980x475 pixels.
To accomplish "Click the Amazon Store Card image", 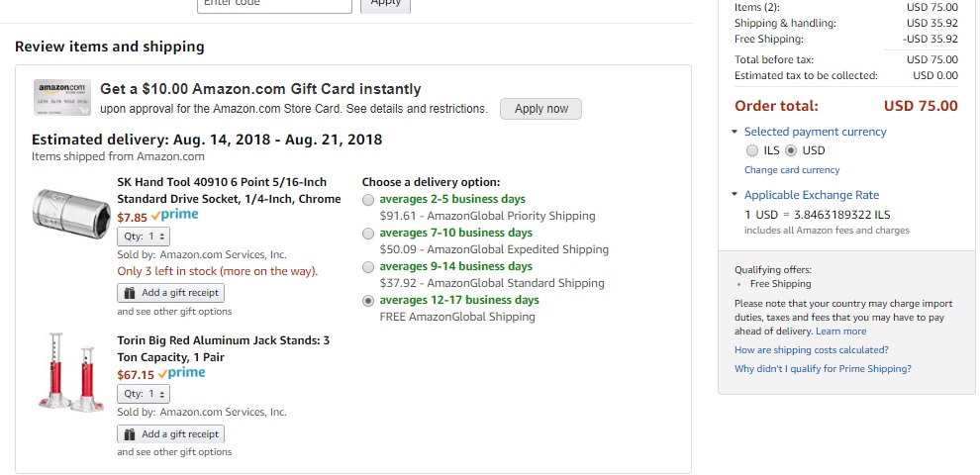I will coord(62,99).
